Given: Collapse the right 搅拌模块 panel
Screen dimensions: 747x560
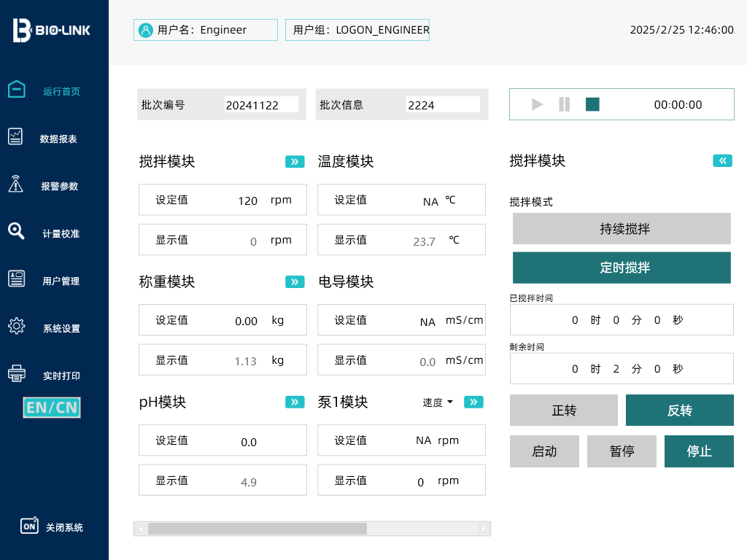Looking at the screenshot, I should tap(722, 160).
